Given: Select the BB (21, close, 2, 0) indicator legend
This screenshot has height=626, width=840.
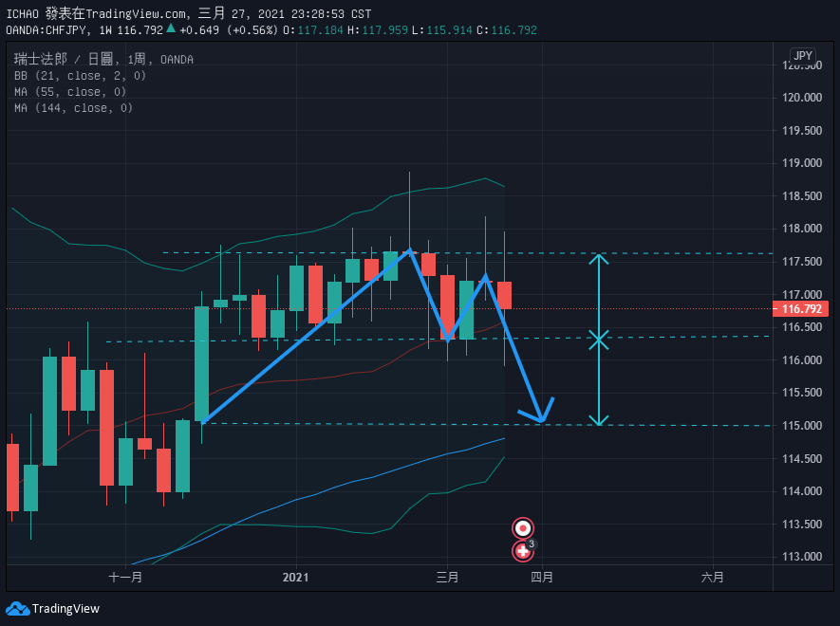Looking at the screenshot, I should pos(80,76).
